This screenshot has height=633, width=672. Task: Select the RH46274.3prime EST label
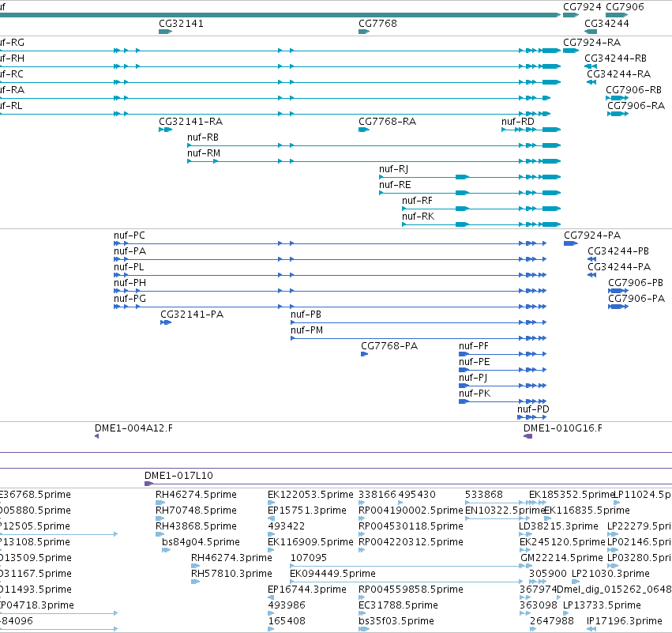231,558
